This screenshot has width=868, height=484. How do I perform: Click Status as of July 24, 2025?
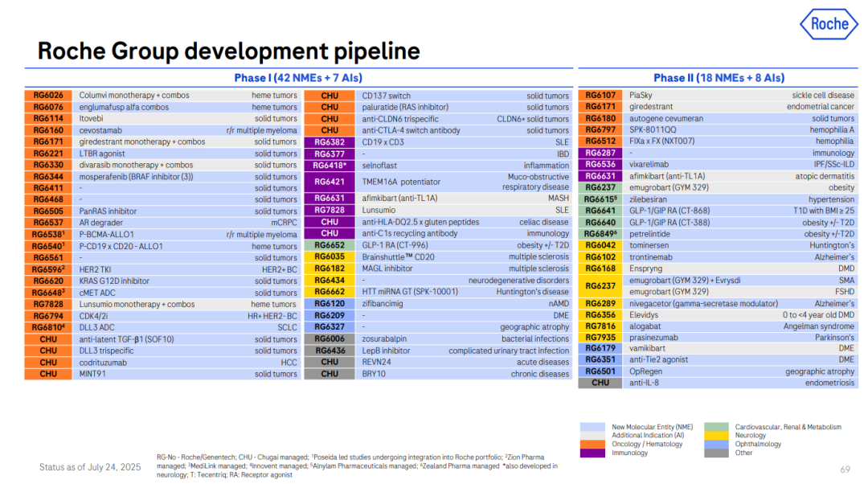coord(90,467)
